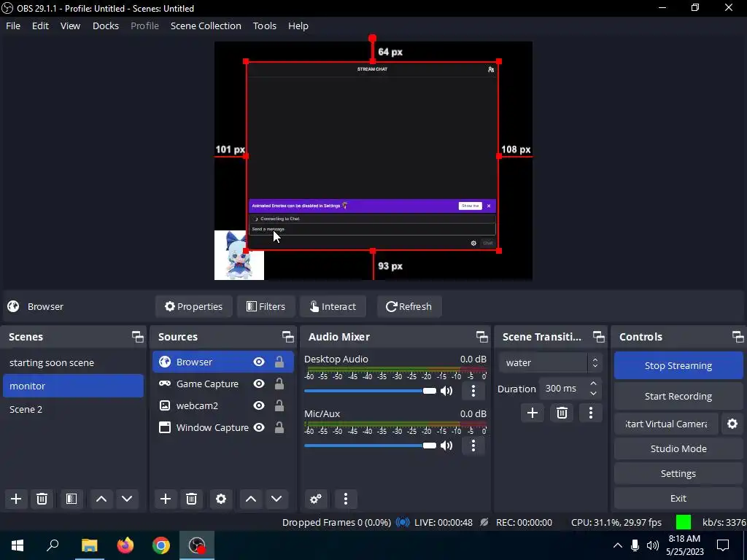Move scene down in list
The width and height of the screenshot is (747, 560).
click(127, 499)
